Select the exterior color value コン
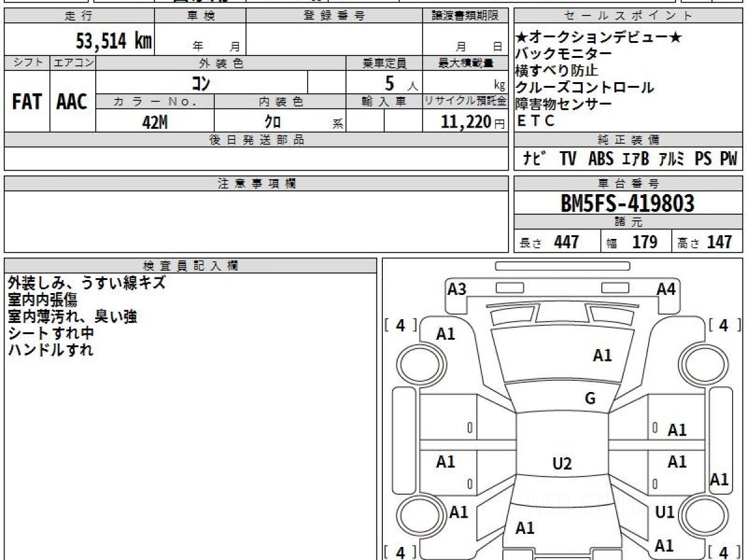747x560 pixels. coord(201,82)
